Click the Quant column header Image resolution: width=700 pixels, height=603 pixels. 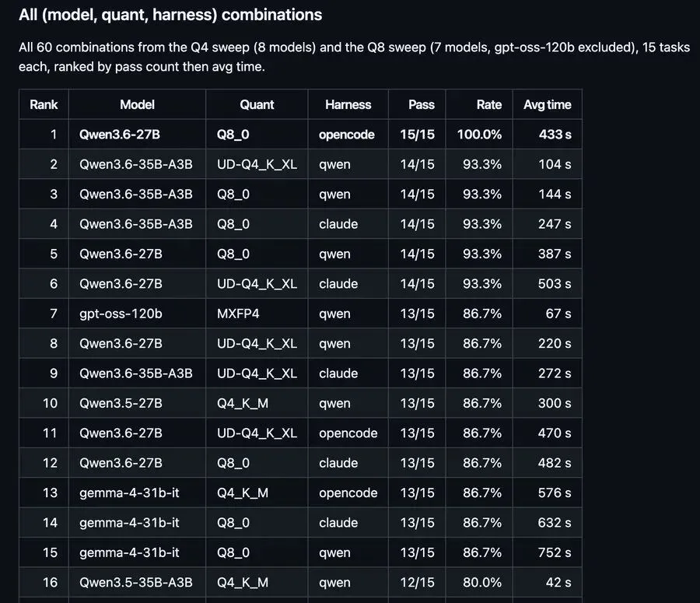(x=257, y=104)
